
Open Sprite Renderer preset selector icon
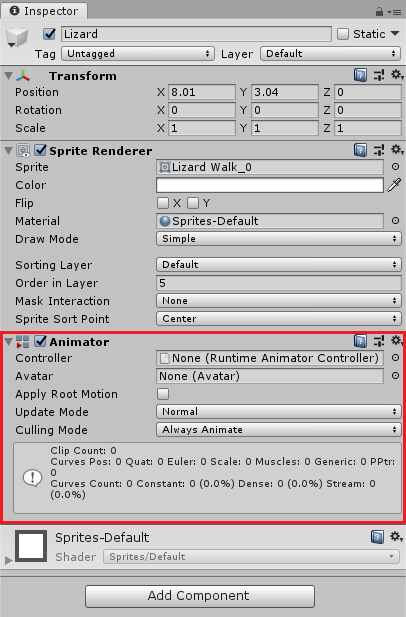(379, 150)
